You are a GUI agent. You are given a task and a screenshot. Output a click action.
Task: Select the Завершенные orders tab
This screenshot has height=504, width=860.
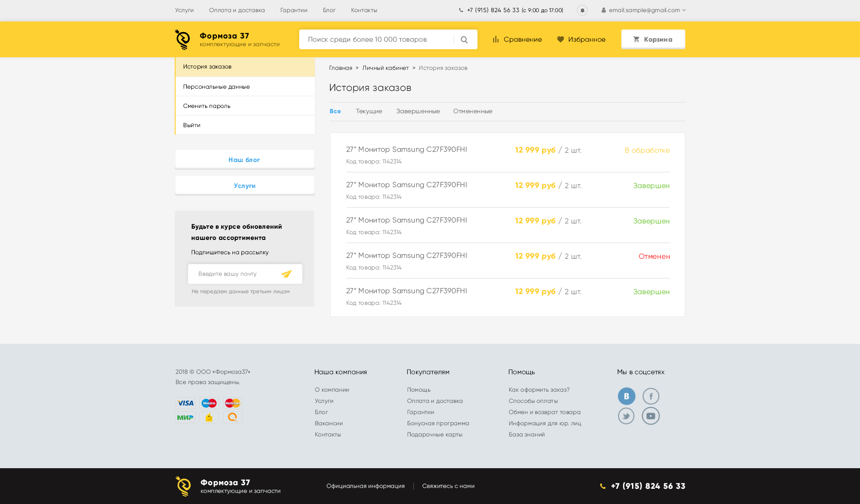(417, 111)
